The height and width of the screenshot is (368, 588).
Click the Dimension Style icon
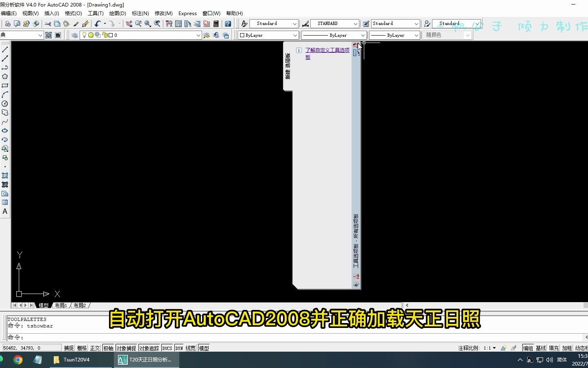tap(305, 24)
